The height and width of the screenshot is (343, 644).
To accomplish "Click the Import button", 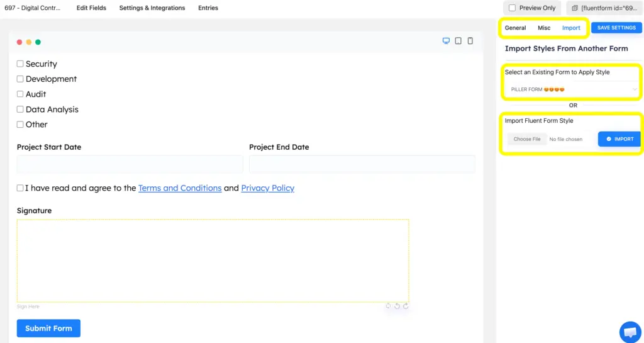I will pos(619,139).
